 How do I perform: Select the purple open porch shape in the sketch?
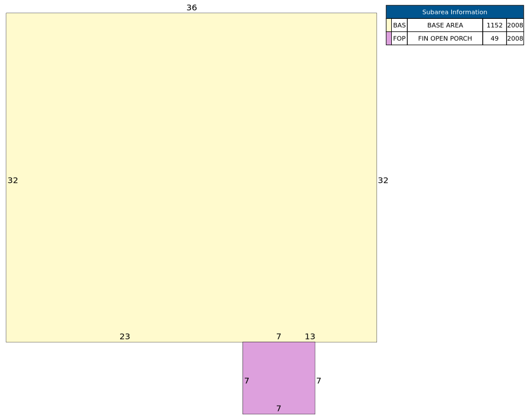tap(279, 378)
